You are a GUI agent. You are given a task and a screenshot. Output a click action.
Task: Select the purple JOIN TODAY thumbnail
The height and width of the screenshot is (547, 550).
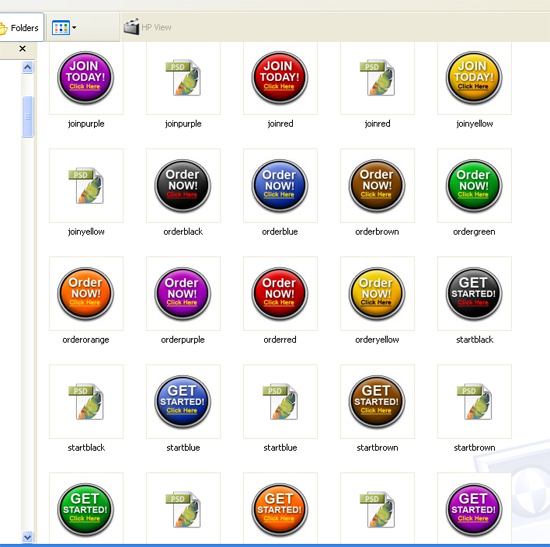coord(86,78)
